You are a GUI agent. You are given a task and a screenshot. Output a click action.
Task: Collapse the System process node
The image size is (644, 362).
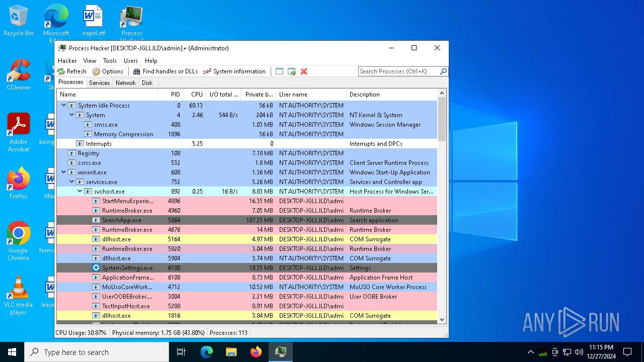pyautogui.click(x=71, y=115)
